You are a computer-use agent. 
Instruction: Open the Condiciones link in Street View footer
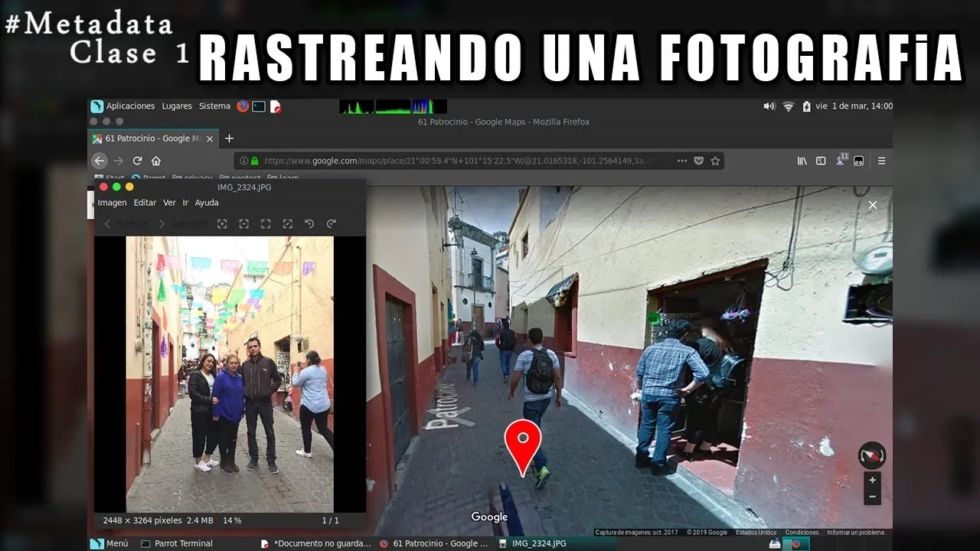point(802,533)
